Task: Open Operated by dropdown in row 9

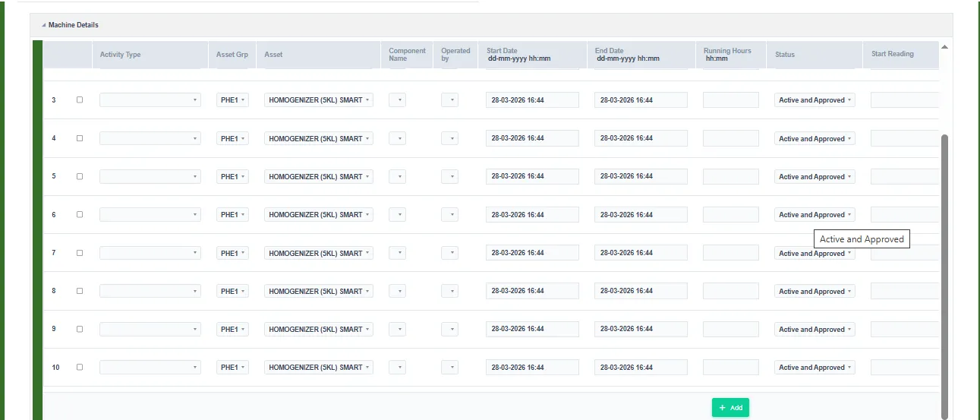Action: pos(449,329)
